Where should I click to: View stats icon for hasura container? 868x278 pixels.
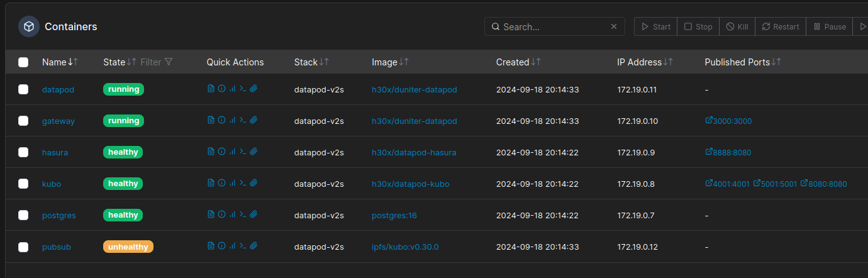coord(232,152)
